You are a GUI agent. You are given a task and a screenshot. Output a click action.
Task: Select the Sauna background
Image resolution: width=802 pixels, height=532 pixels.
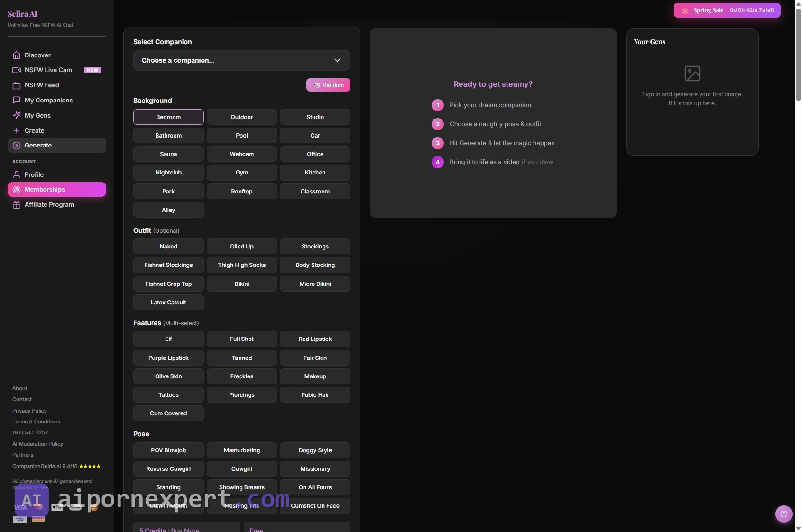(168, 154)
